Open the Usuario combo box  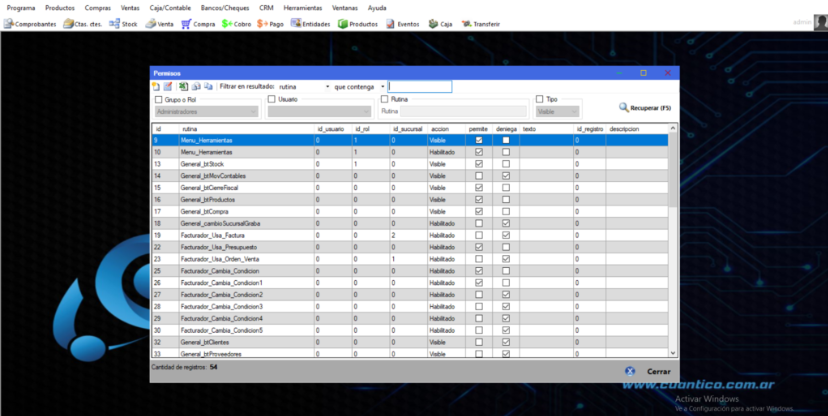coord(319,112)
